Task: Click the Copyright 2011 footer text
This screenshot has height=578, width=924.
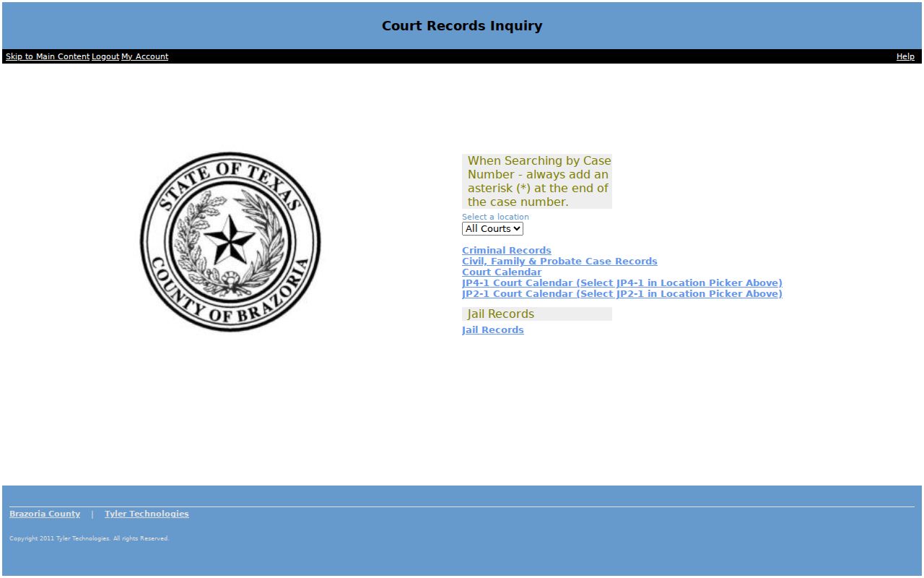Action: [89, 538]
